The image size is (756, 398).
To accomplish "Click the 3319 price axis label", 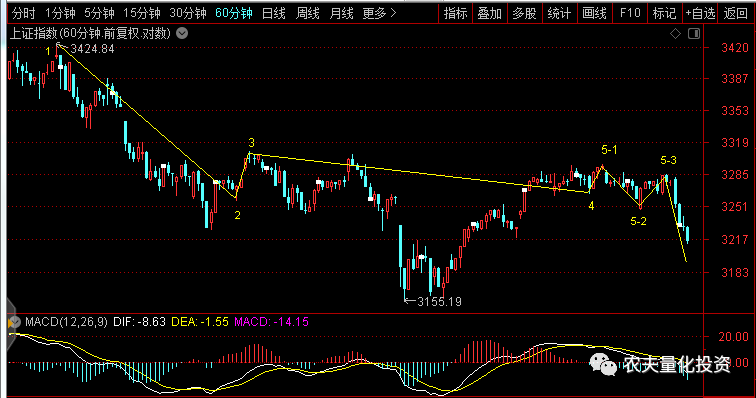I will [735, 143].
